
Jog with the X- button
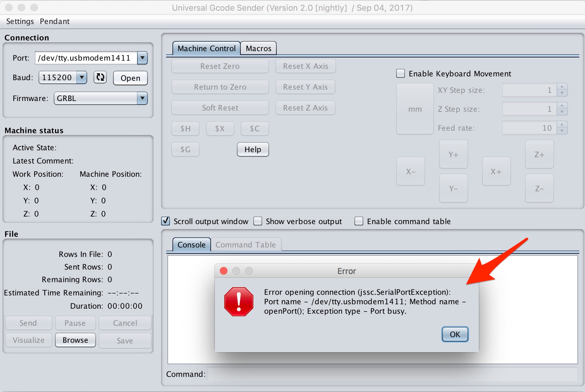(x=410, y=171)
